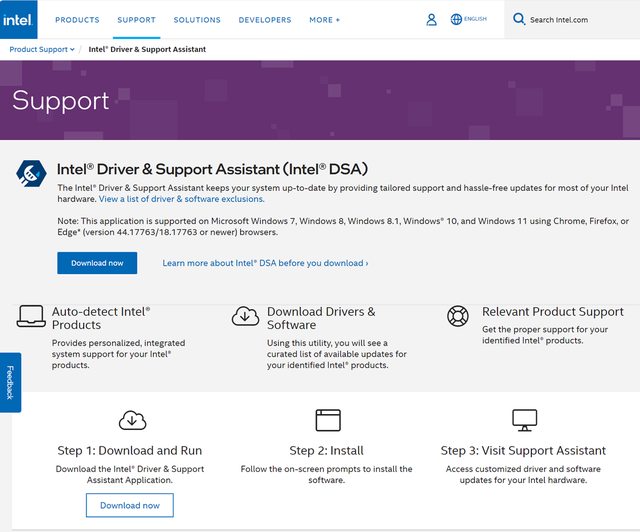Open the English language selector
This screenshot has width=640, height=532.
(x=475, y=19)
